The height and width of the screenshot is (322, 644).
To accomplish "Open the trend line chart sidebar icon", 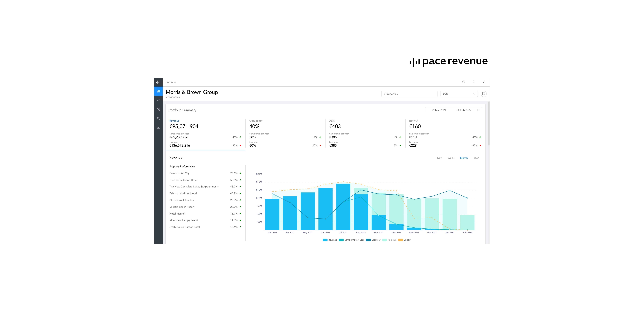I will click(158, 100).
